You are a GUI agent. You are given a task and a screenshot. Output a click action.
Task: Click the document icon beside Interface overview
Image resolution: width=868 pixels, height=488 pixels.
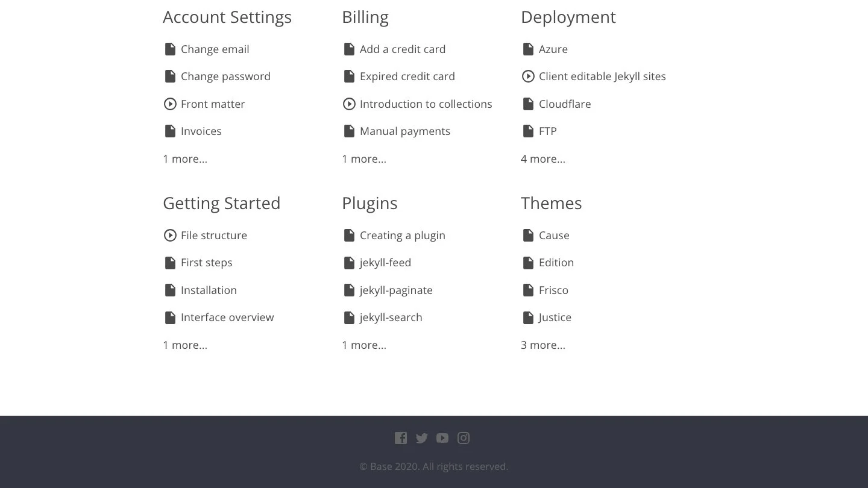[170, 318]
